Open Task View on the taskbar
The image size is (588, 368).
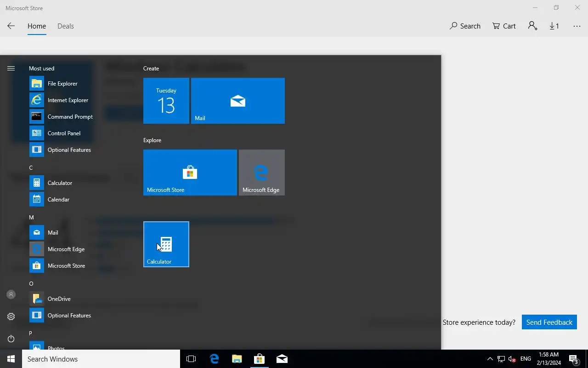coord(191,359)
